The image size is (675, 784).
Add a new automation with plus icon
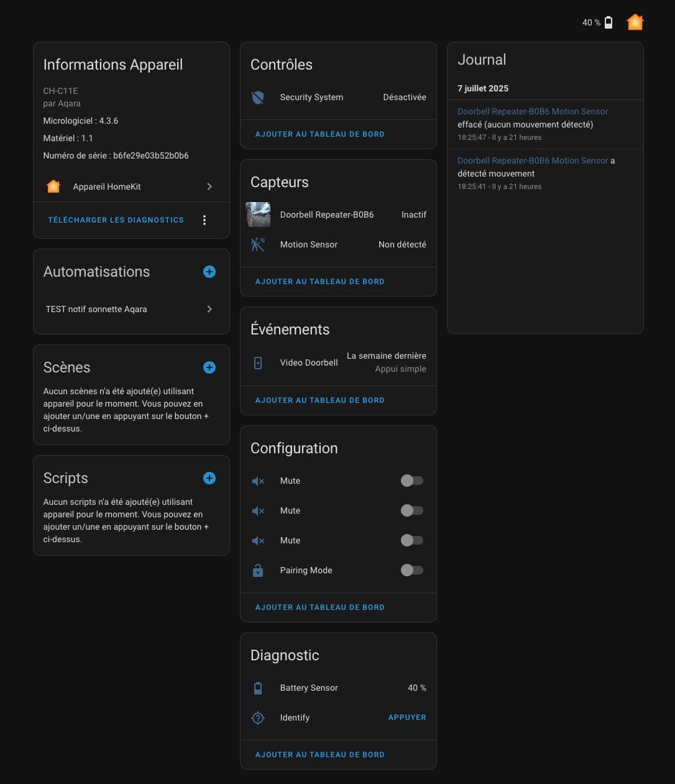click(209, 272)
